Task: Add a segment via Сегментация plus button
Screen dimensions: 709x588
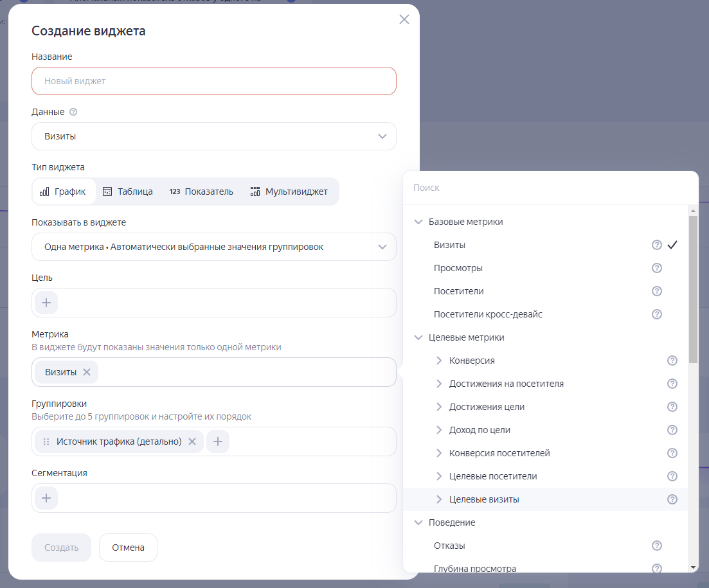Action: (46, 498)
